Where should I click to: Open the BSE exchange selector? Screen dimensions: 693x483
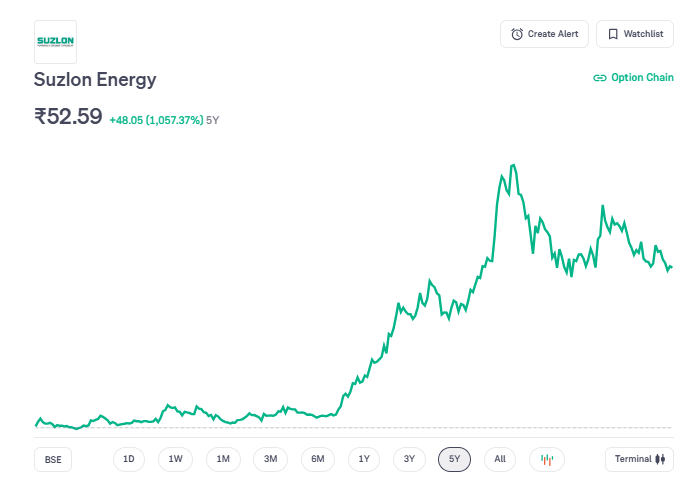click(x=53, y=460)
